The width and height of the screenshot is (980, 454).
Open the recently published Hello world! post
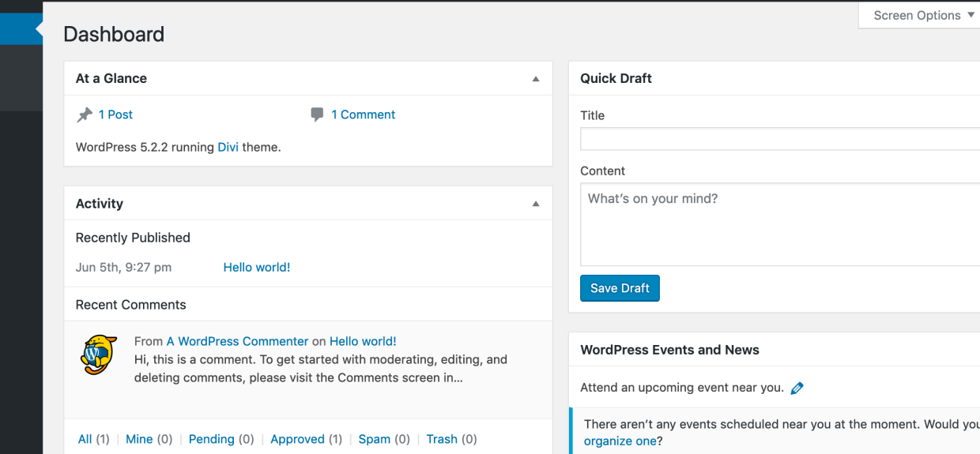tap(256, 268)
